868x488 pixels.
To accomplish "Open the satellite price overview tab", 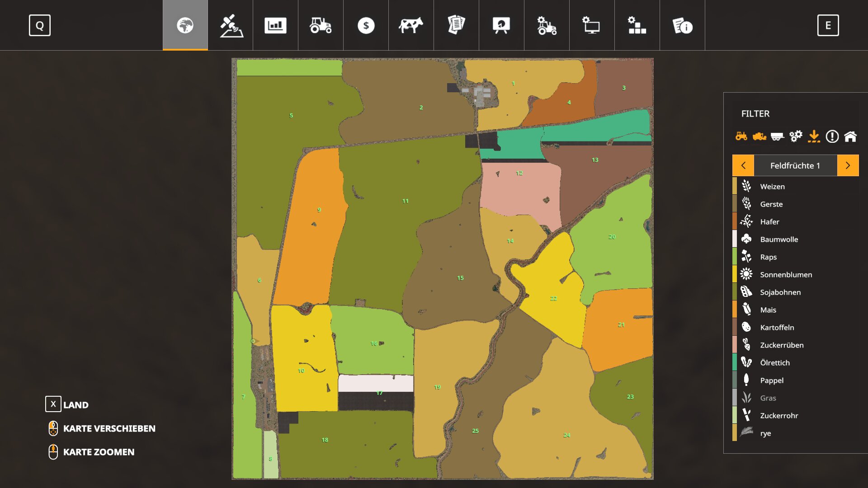I will pos(231,25).
